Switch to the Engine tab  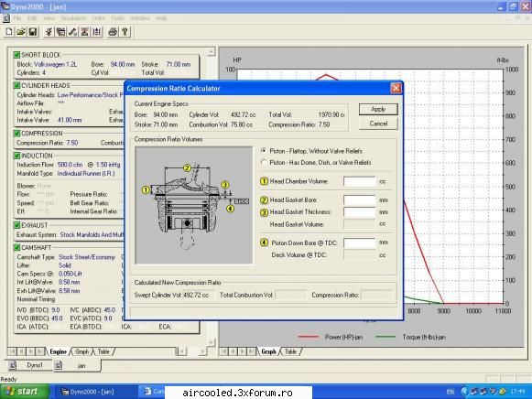[x=59, y=351]
